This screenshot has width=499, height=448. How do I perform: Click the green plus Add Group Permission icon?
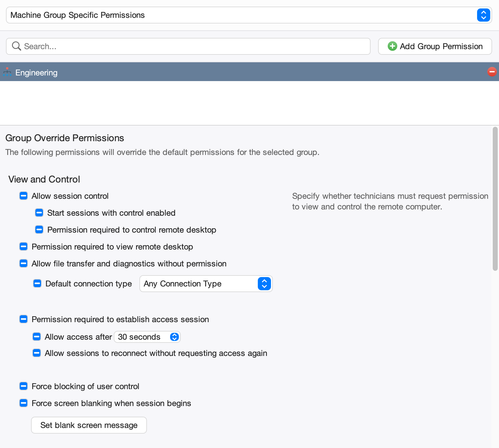392,46
